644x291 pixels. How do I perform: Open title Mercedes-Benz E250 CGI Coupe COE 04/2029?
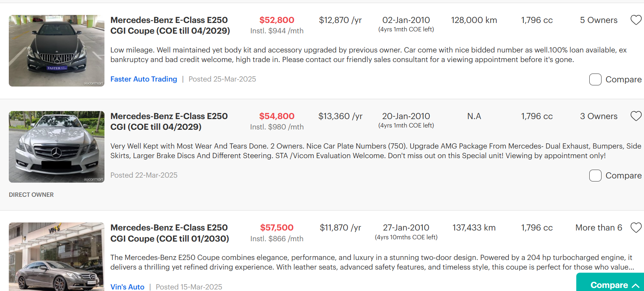(170, 25)
